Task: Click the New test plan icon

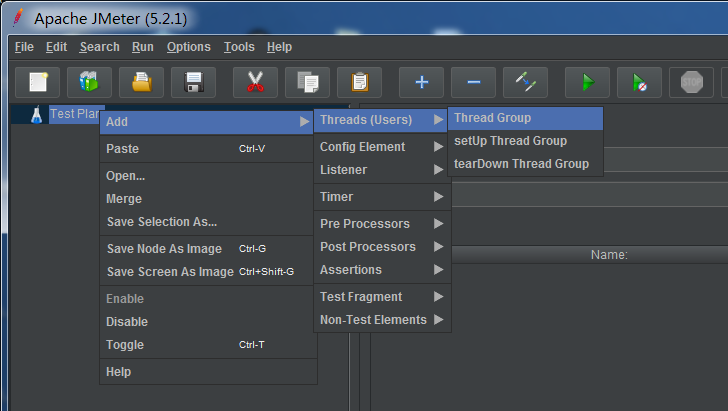Action: (x=38, y=82)
